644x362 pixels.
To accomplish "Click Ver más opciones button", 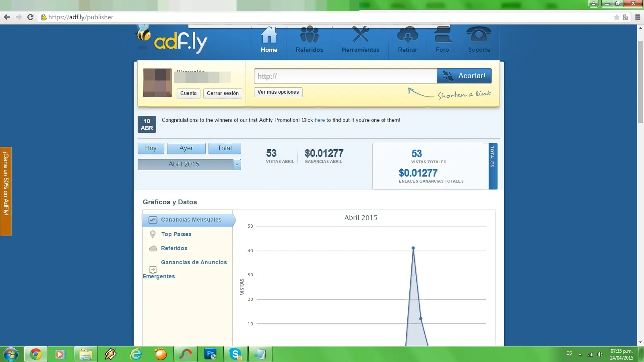I will 278,92.
